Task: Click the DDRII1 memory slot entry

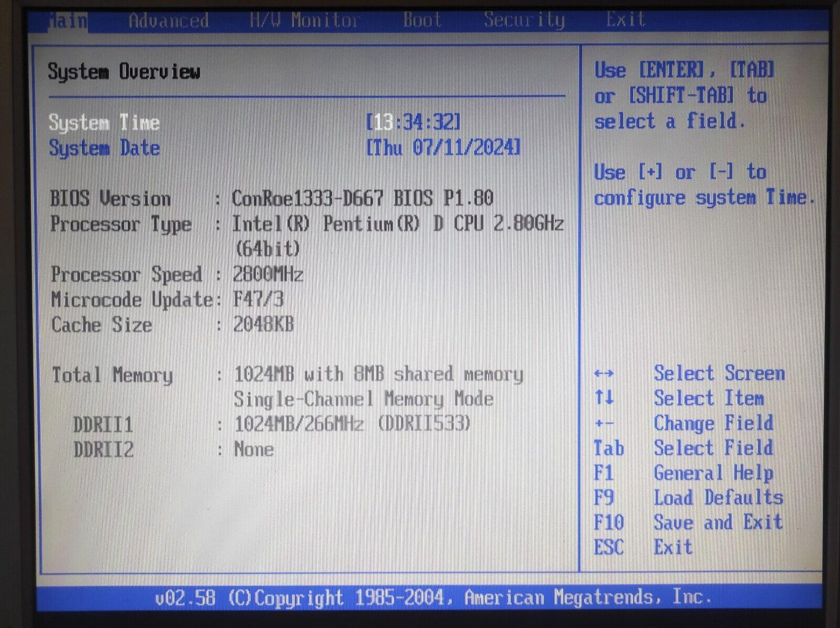Action: (103, 425)
